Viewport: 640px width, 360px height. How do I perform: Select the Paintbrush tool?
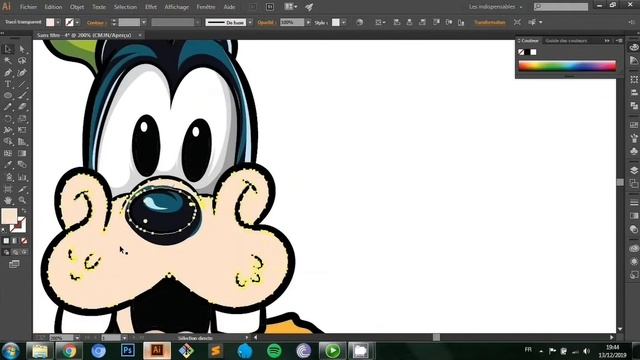click(22, 95)
